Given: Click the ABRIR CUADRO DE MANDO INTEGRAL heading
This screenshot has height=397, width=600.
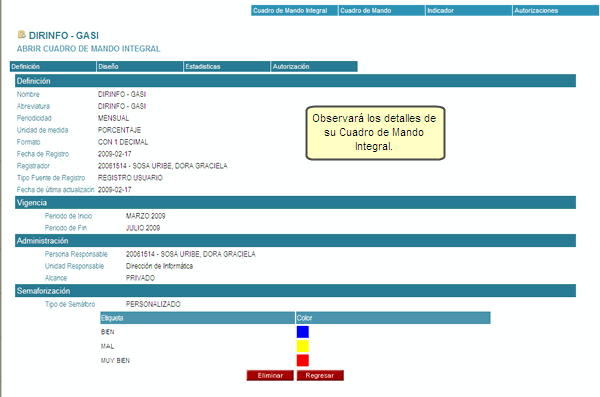Looking at the screenshot, I should 88,49.
